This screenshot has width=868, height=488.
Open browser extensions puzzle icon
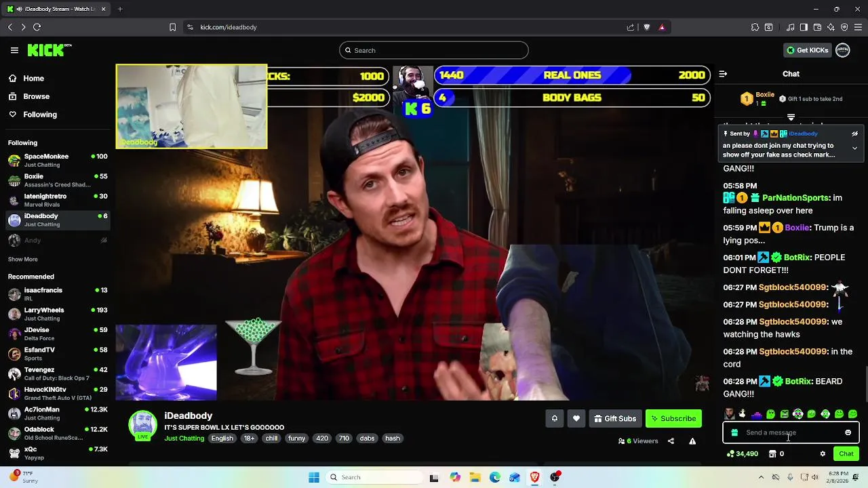pyautogui.click(x=755, y=27)
